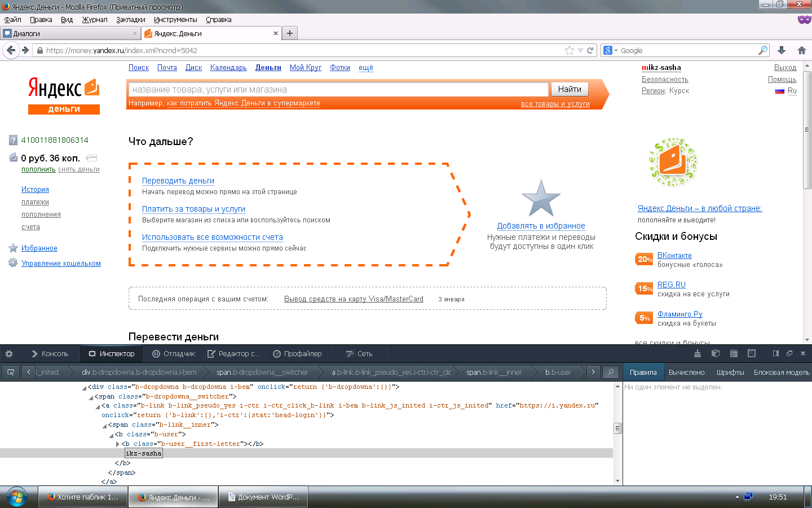Click the Выход link
Viewport: 812px width, 508px height.
[785, 68]
